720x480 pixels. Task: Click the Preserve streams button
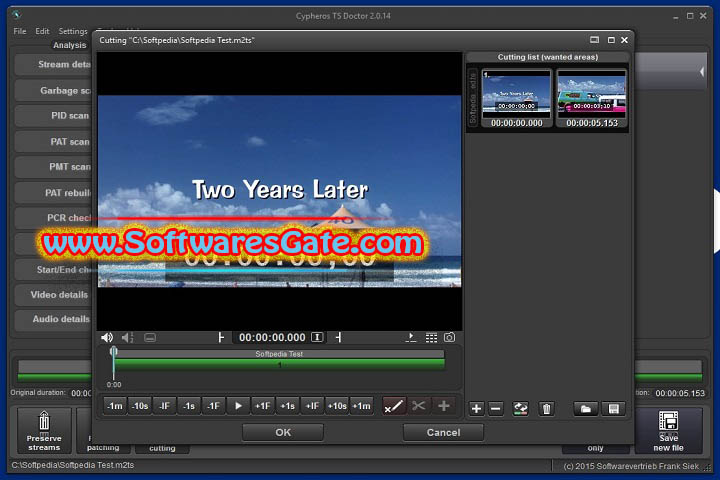click(44, 431)
